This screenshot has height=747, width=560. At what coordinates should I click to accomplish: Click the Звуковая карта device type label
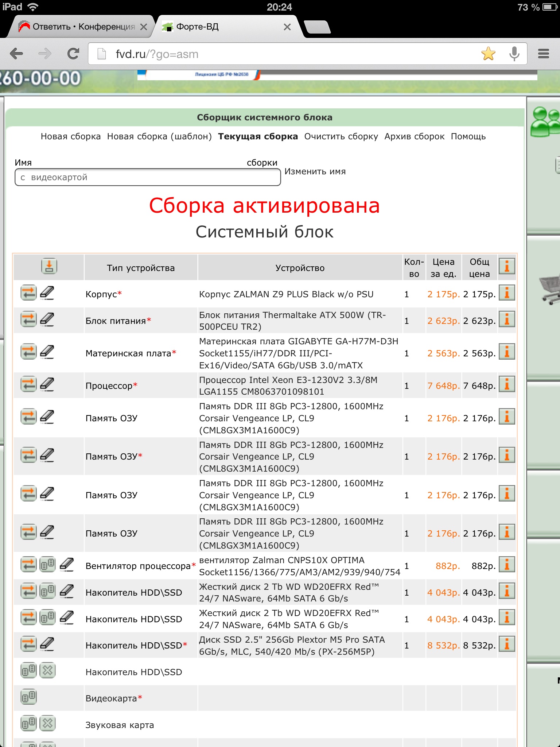pyautogui.click(x=120, y=725)
